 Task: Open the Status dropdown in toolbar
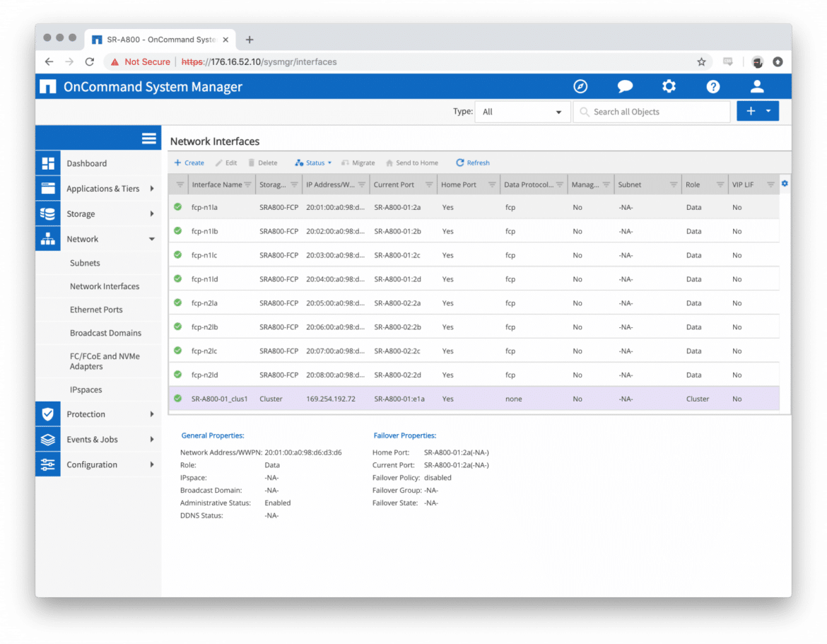click(x=313, y=163)
